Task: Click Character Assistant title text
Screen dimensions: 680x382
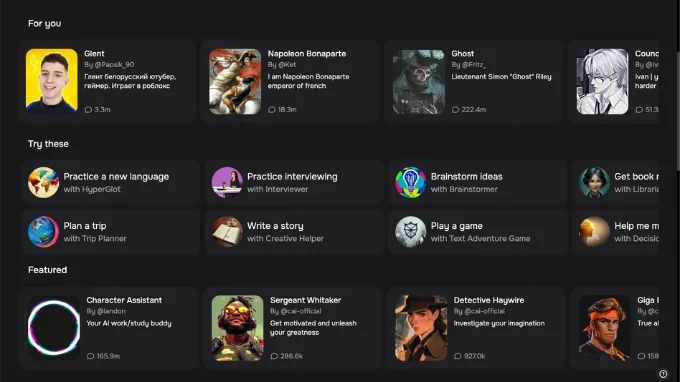Action: [124, 300]
